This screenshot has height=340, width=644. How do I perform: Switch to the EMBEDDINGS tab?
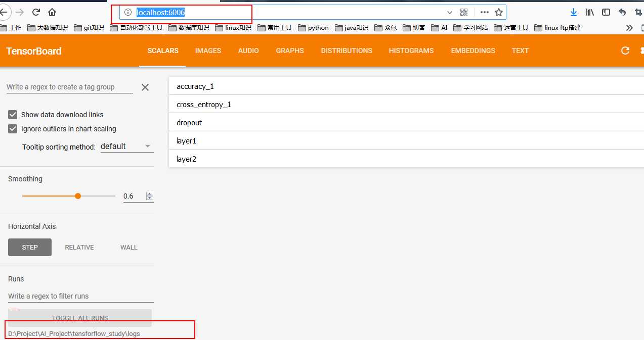(x=473, y=51)
